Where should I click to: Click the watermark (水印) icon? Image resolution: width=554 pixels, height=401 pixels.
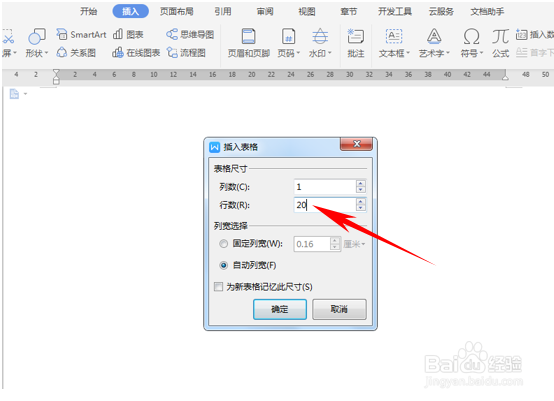point(320,36)
